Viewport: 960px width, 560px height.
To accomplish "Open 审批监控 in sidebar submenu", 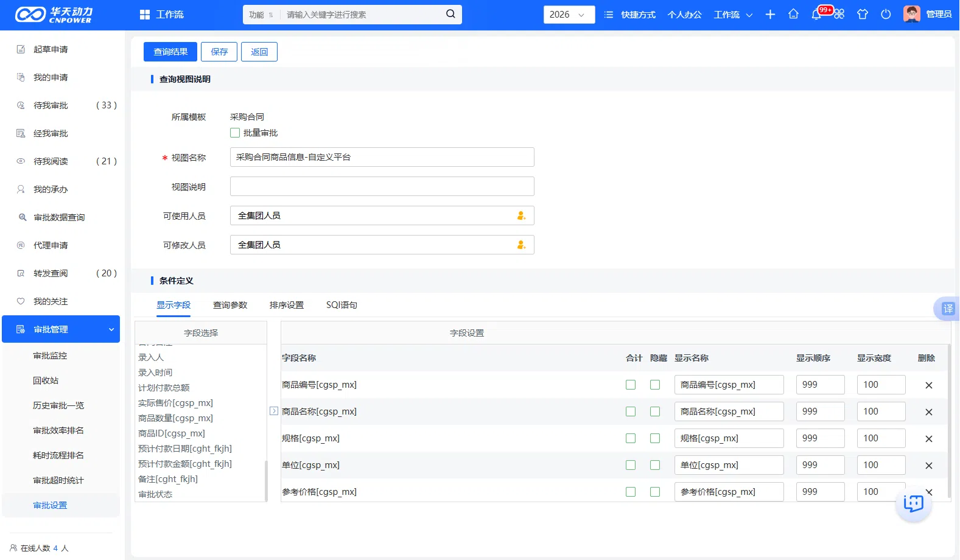I will [50, 355].
